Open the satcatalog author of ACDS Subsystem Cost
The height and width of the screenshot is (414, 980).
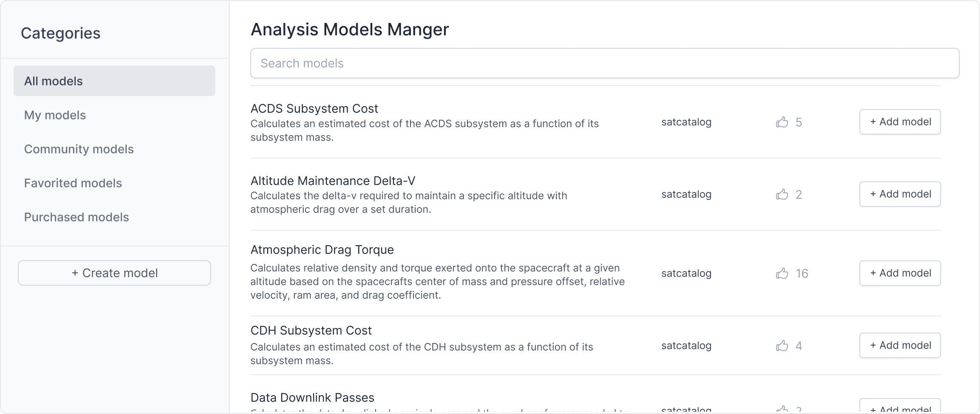pyautogui.click(x=686, y=122)
